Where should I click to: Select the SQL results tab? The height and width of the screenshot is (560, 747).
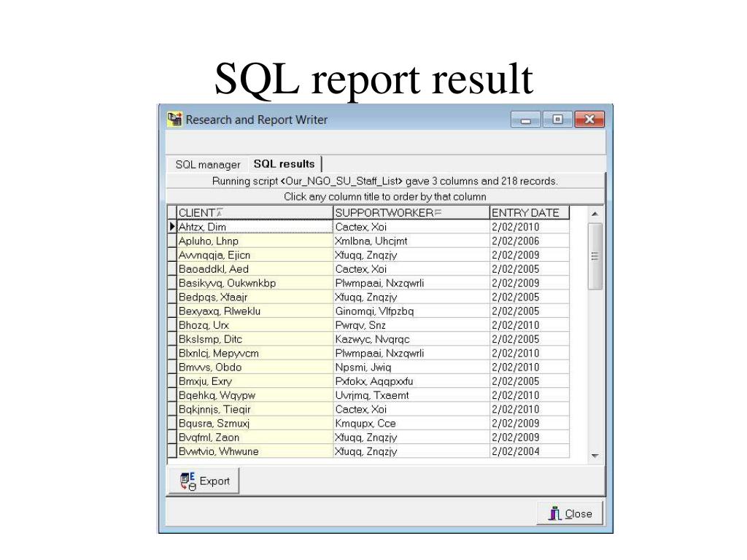point(285,164)
